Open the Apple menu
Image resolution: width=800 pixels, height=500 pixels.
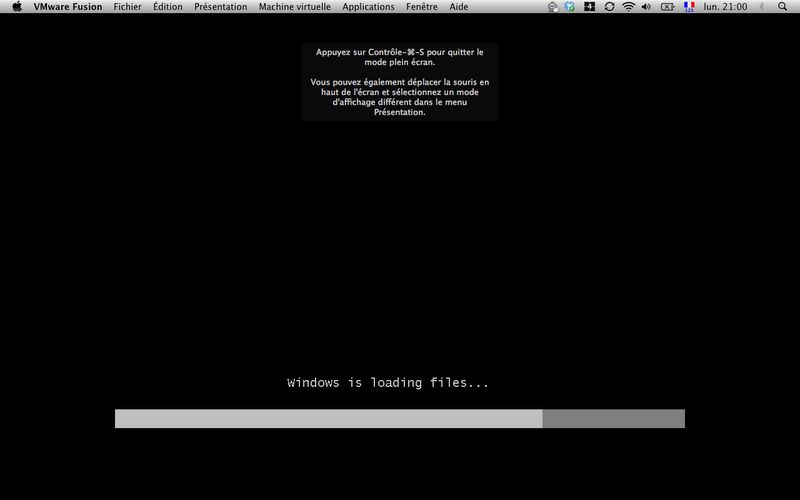17,7
